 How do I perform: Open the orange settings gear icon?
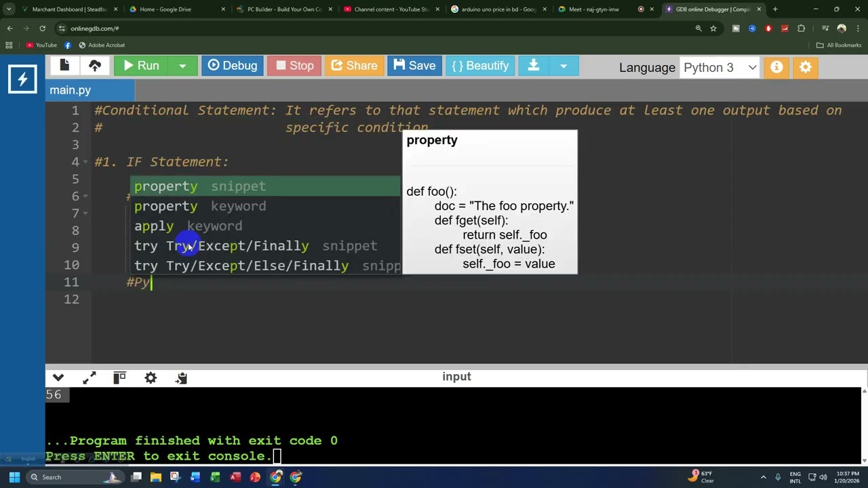(x=806, y=67)
